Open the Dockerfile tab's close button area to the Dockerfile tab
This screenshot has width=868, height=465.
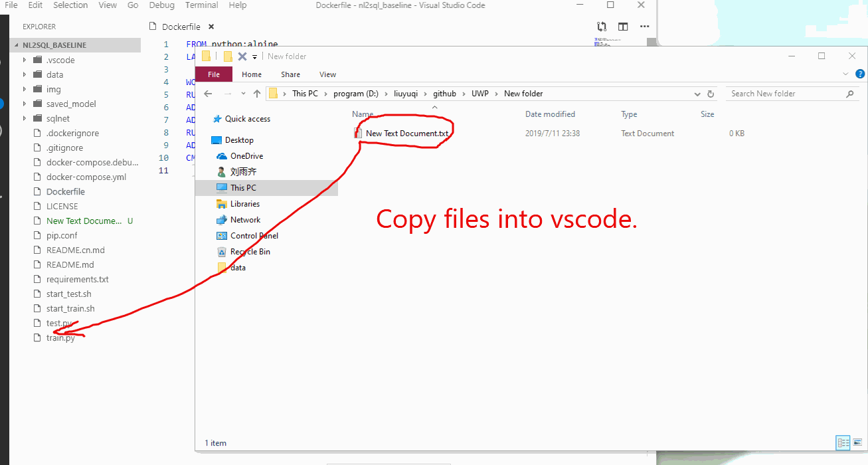pos(211,27)
